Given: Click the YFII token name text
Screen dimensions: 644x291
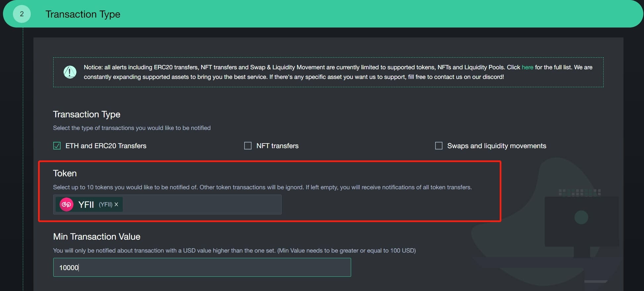Looking at the screenshot, I should [86, 204].
